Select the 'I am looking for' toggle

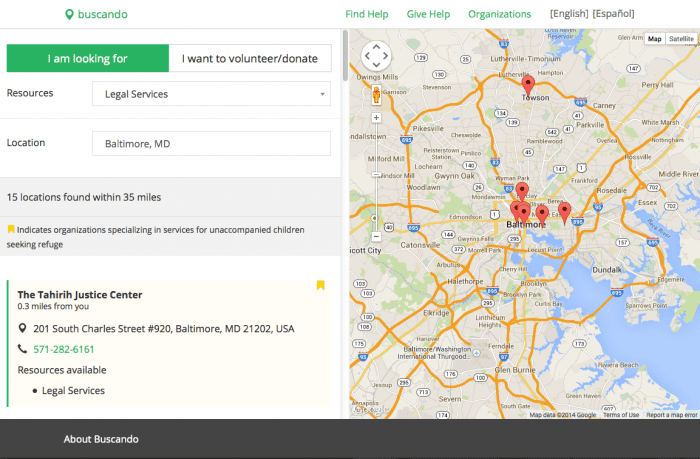[88, 59]
